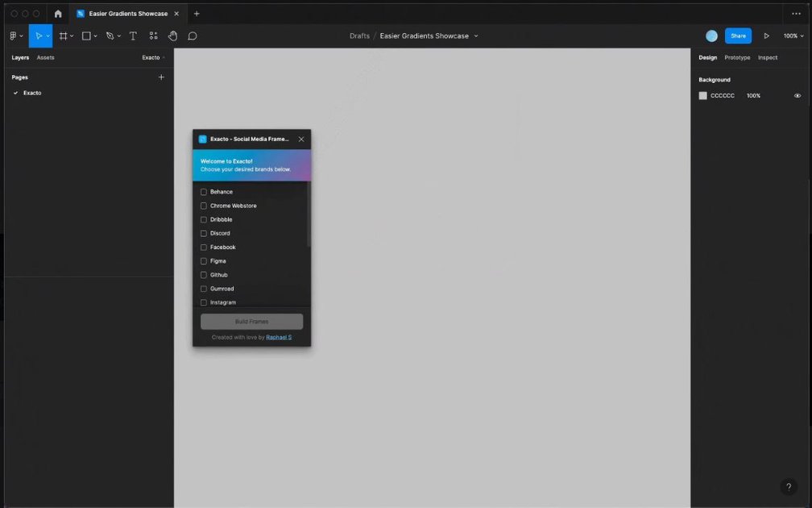
Task: Switch to the Prototype tab
Action: pos(736,57)
